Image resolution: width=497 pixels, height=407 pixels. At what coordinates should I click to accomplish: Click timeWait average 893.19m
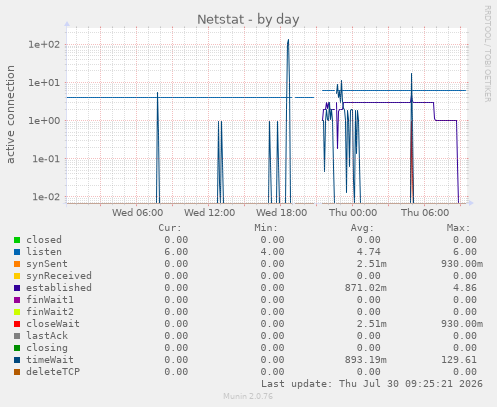[x=366, y=360]
